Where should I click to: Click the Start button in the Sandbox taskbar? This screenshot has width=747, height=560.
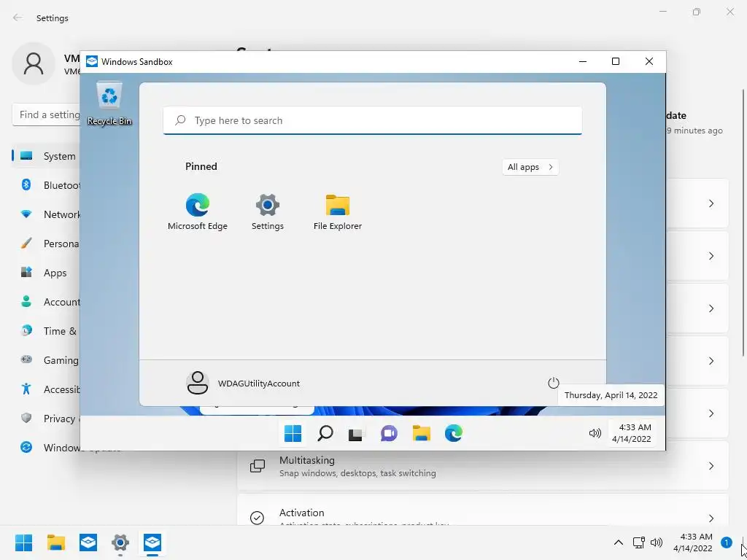click(x=293, y=433)
